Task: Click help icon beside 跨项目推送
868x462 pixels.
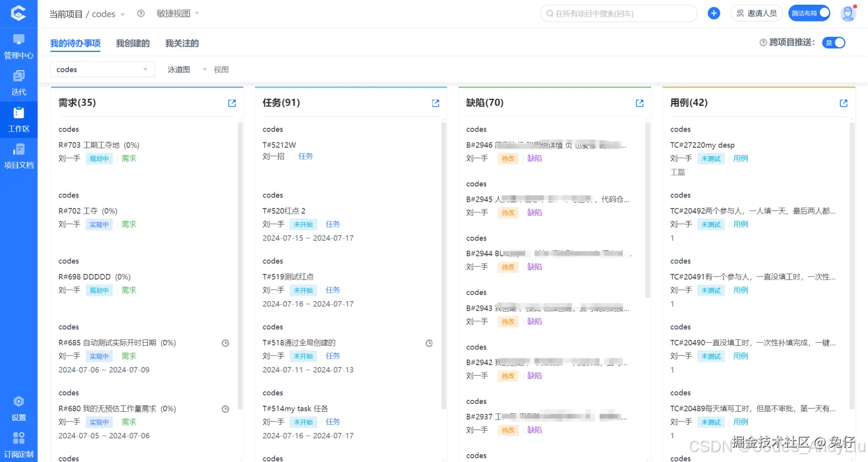Action: tap(763, 42)
